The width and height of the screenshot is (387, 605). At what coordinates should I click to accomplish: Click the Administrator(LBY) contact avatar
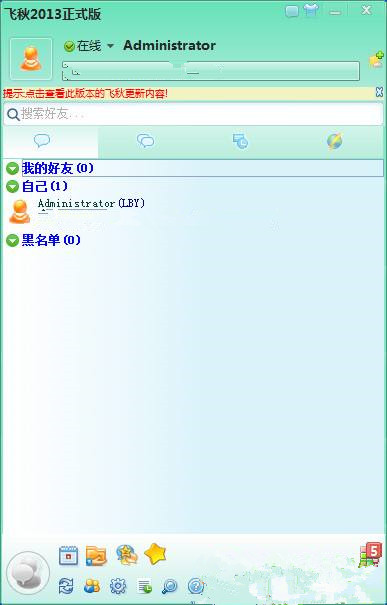(x=20, y=212)
